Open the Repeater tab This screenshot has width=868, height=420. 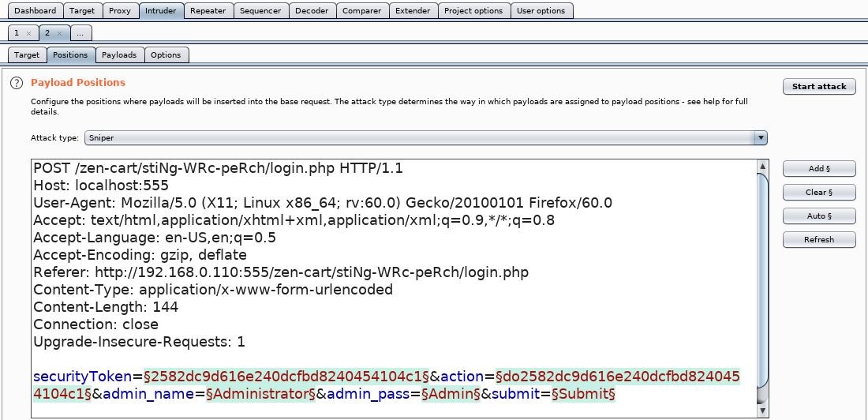click(208, 11)
